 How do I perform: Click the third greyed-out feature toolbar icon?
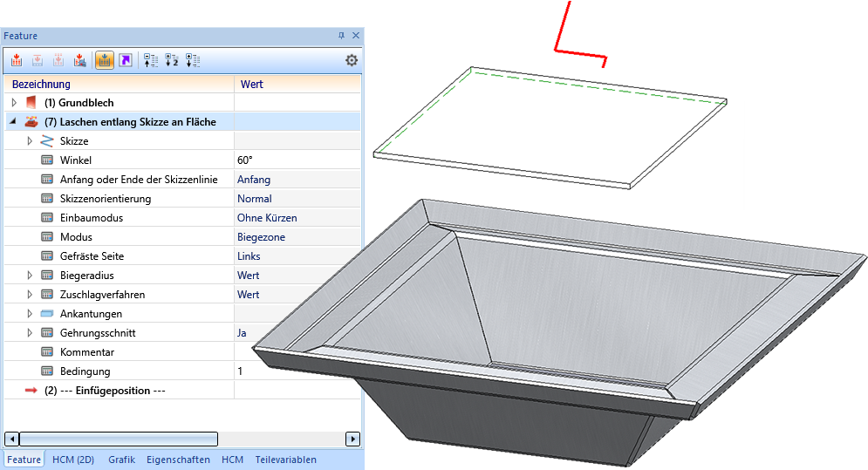58,60
